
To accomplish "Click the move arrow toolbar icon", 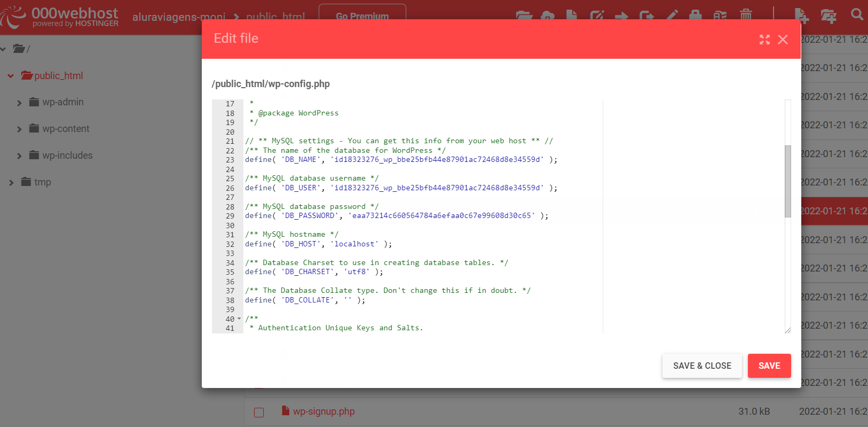I will pos(621,15).
